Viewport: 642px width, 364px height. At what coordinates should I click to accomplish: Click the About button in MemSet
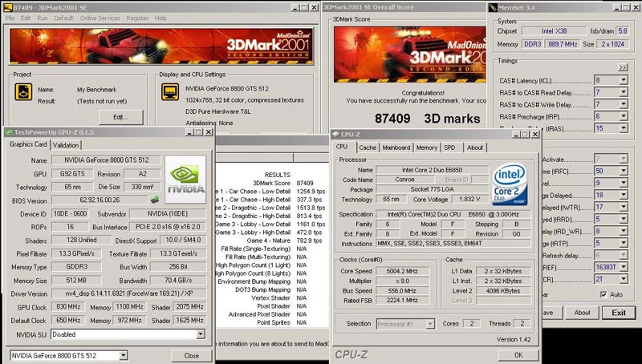point(582,313)
